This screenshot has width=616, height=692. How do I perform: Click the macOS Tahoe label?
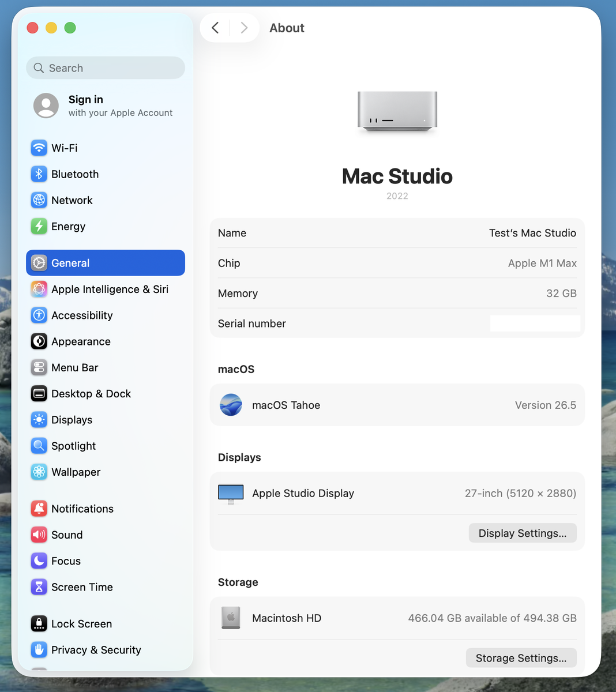[x=286, y=405]
